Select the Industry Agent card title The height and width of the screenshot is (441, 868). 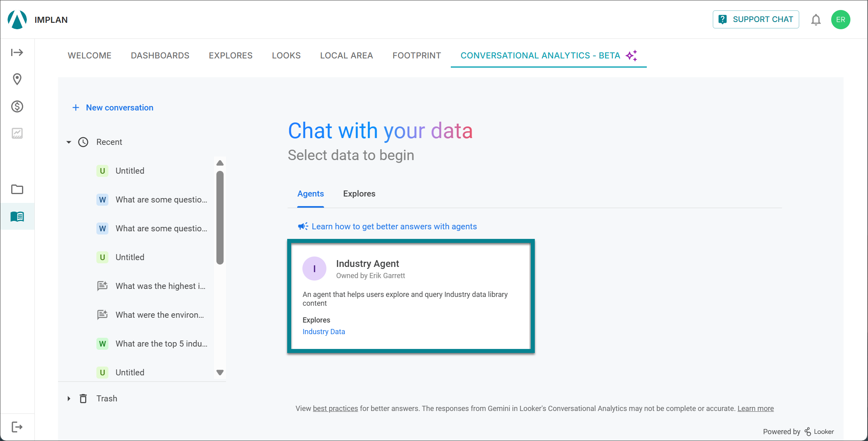coord(368,264)
